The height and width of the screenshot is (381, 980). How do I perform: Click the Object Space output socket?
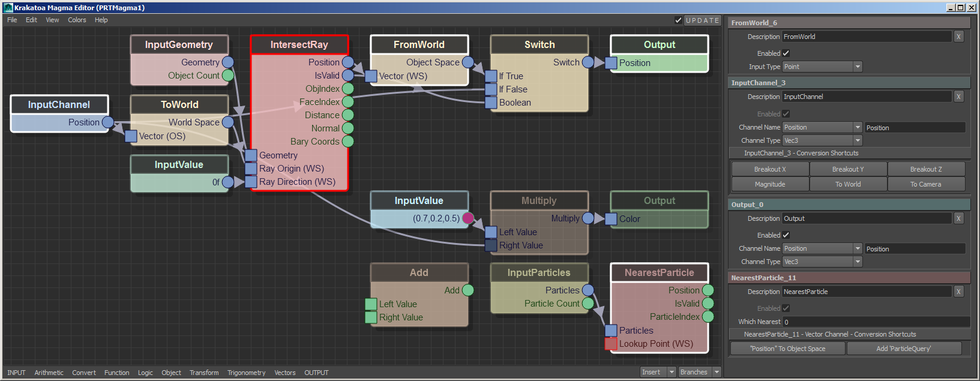[468, 62]
